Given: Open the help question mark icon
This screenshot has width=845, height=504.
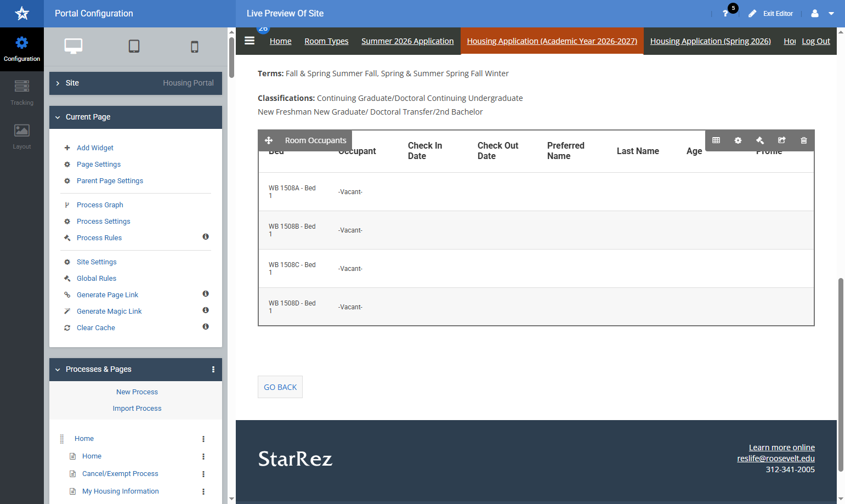Looking at the screenshot, I should click(x=725, y=13).
